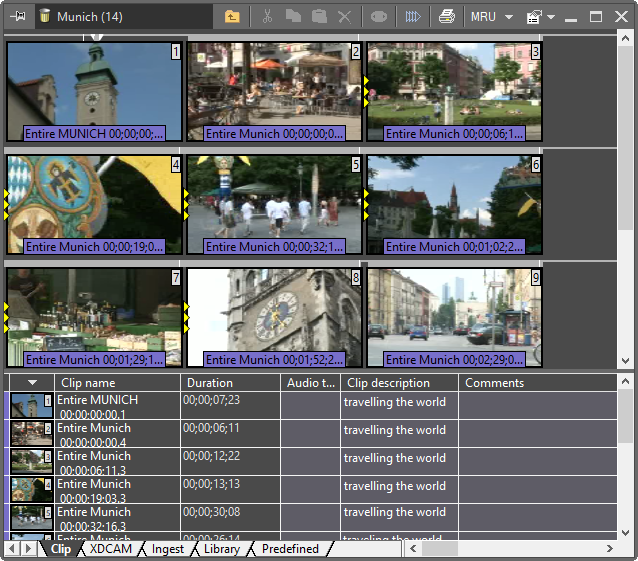Click the tab scroll left arrow
The width and height of the screenshot is (638, 561).
(12, 549)
